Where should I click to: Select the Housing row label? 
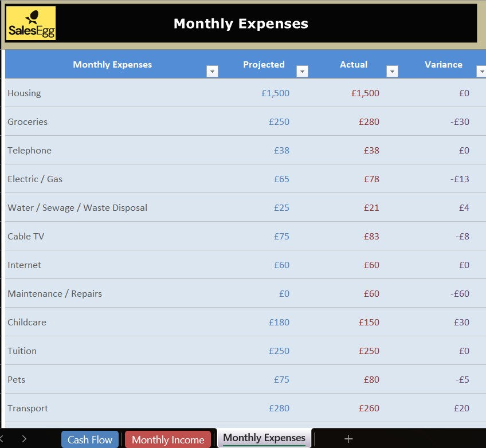(x=24, y=93)
